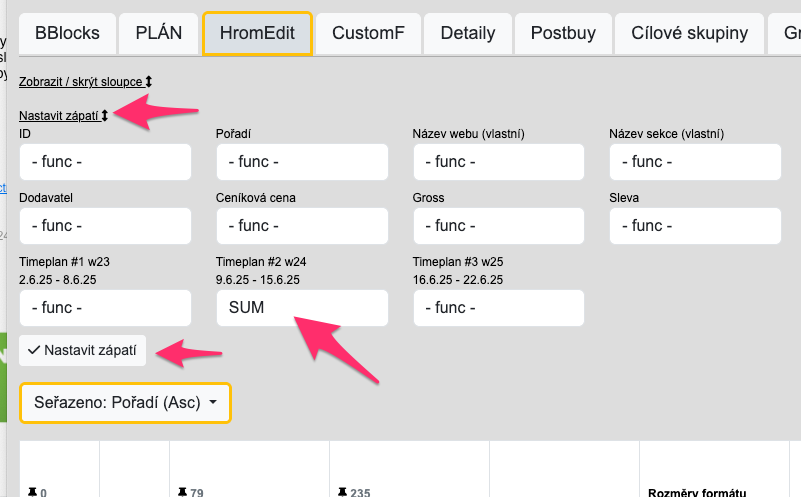Viewport: 801px width, 497px height.
Task: Click the pin icon next to 79
Action: click(182, 491)
